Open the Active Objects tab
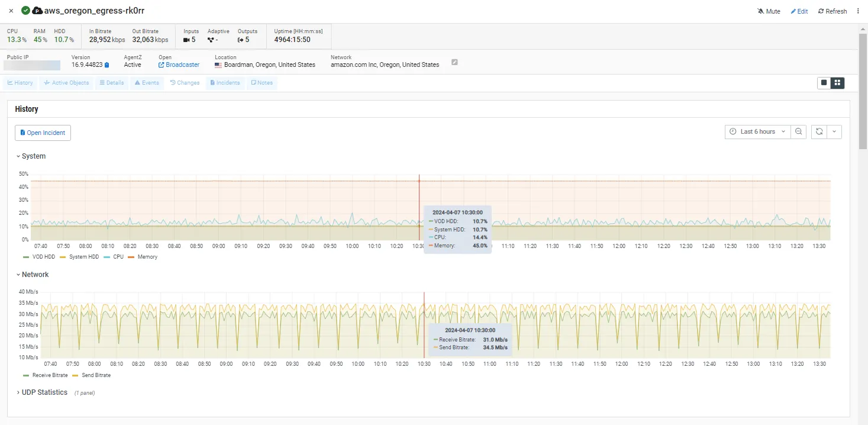The image size is (868, 425). click(66, 83)
